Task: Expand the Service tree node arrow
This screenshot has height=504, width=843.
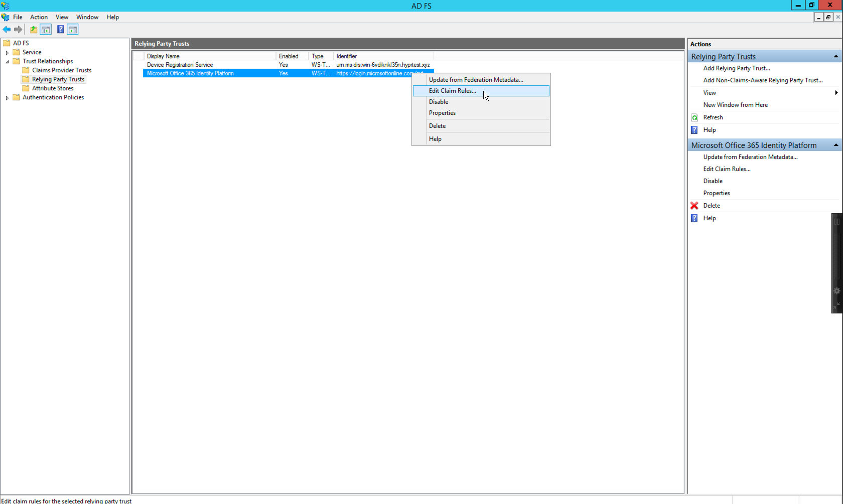Action: [x=7, y=52]
